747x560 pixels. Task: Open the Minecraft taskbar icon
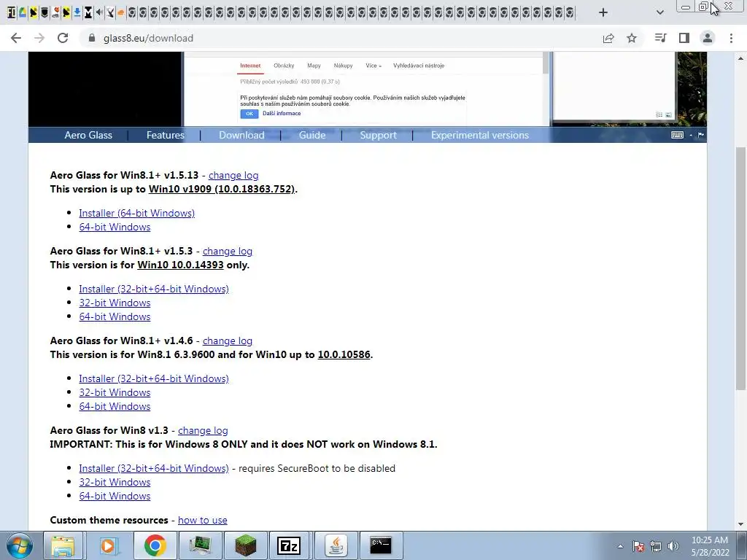(246, 545)
